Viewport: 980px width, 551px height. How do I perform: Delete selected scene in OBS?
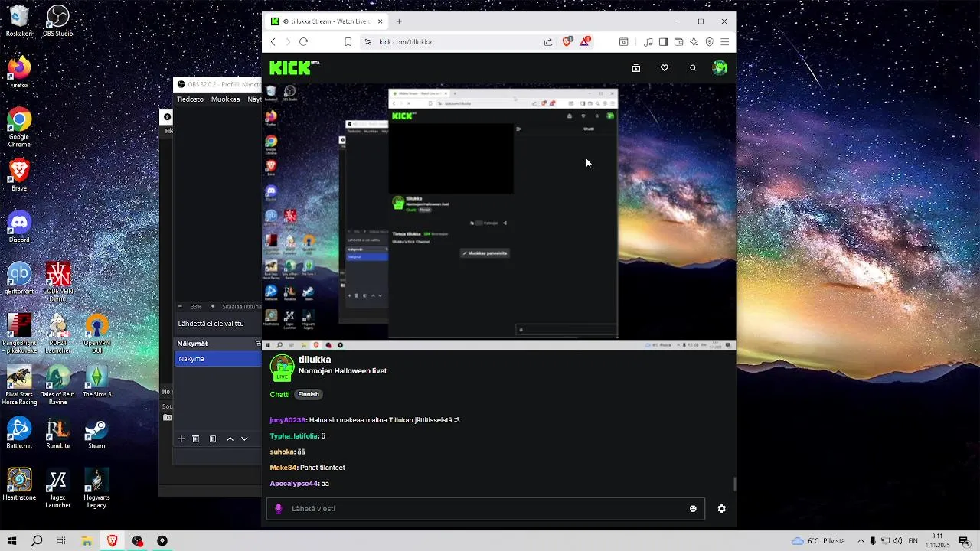click(x=196, y=439)
